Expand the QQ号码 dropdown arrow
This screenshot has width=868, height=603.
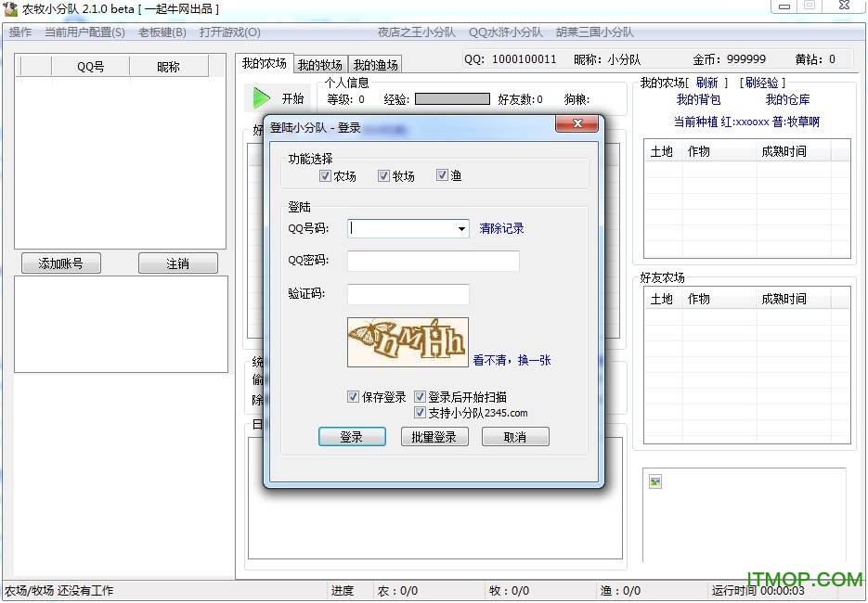[x=461, y=228]
